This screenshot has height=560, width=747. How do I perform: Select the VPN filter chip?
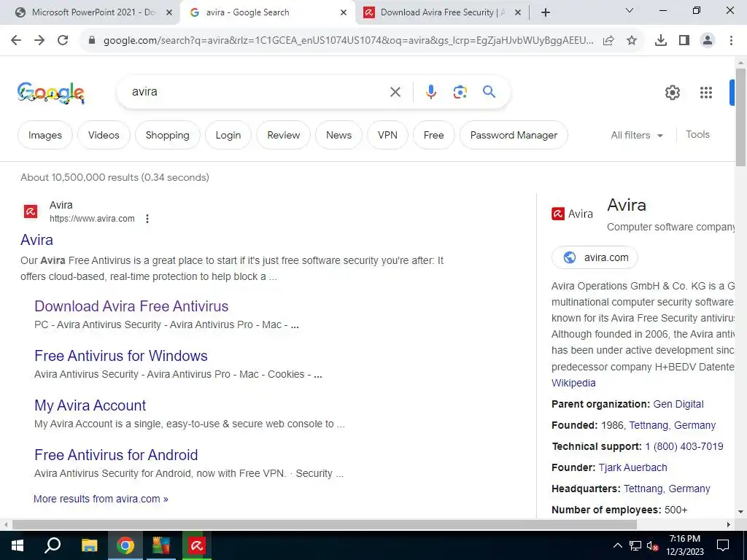pos(388,135)
